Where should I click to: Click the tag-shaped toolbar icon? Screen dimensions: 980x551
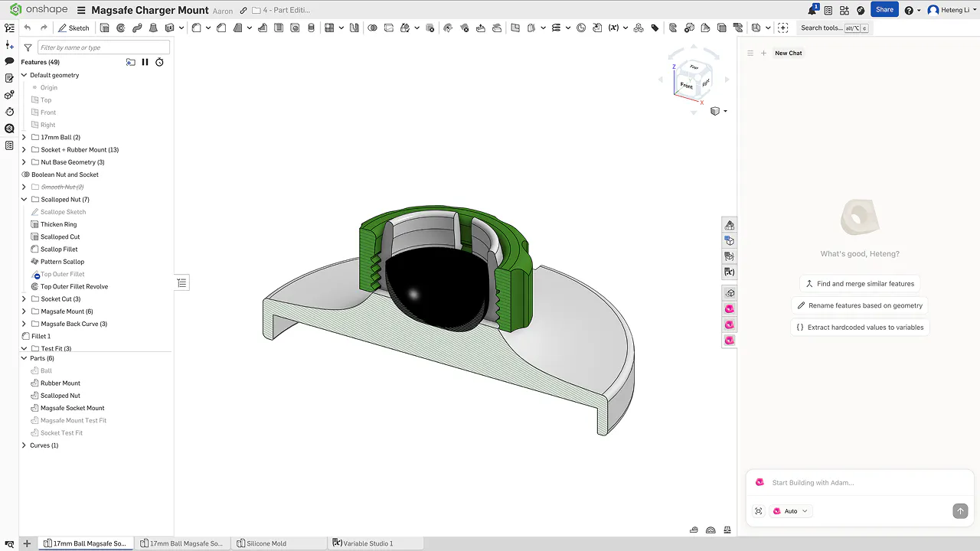(655, 28)
